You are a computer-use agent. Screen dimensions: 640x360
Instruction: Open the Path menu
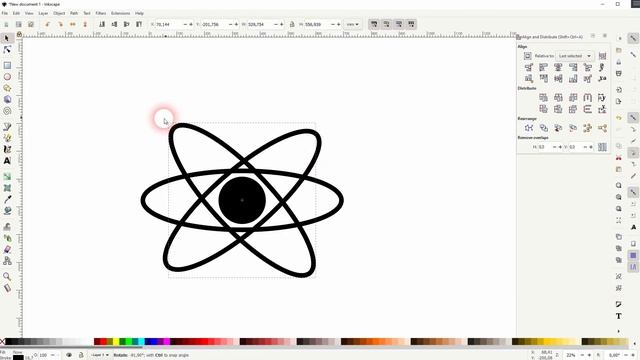[74, 13]
